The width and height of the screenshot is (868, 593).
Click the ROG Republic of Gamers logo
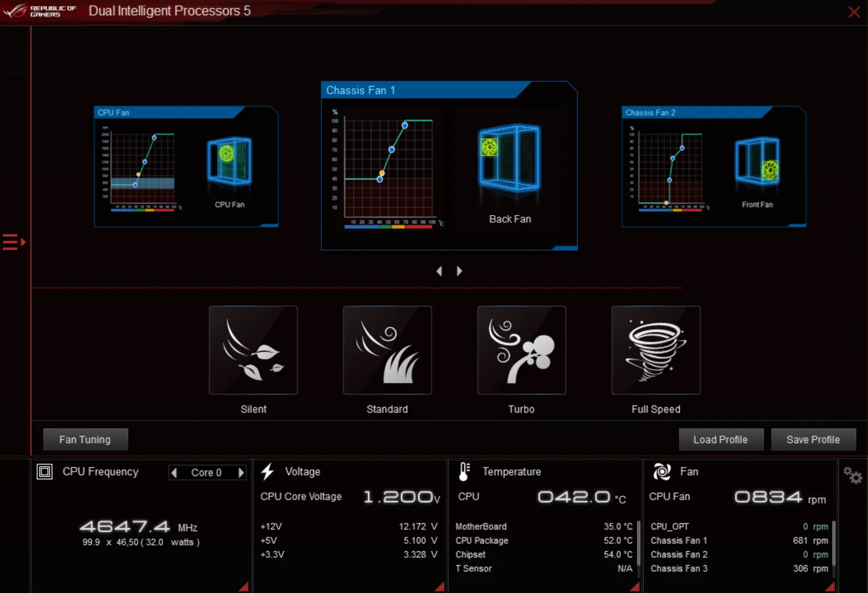40,11
